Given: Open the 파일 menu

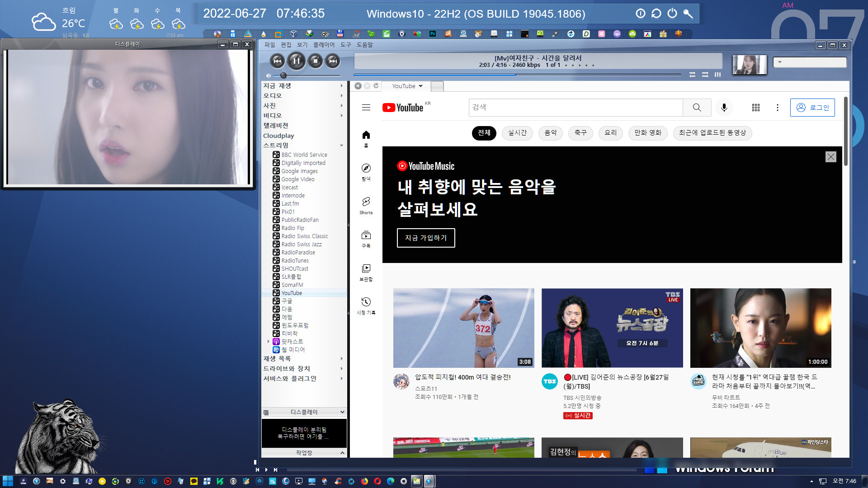Looking at the screenshot, I should point(269,45).
